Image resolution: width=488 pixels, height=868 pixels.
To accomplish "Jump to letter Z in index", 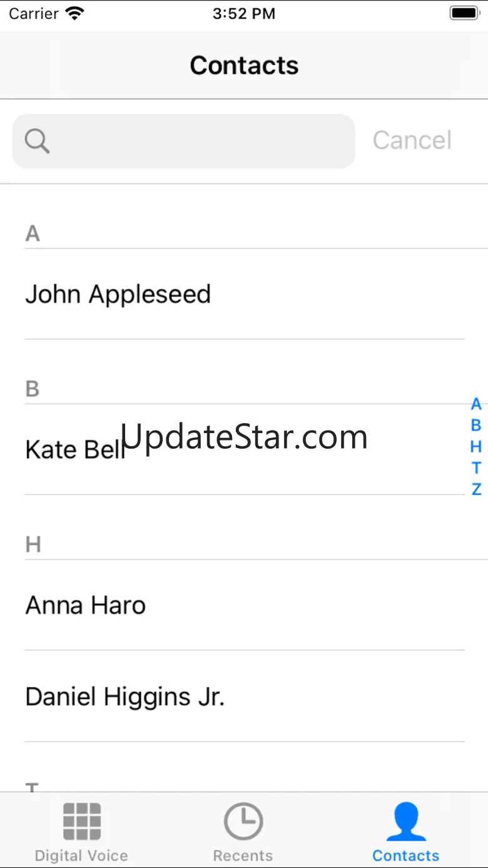I will click(476, 489).
